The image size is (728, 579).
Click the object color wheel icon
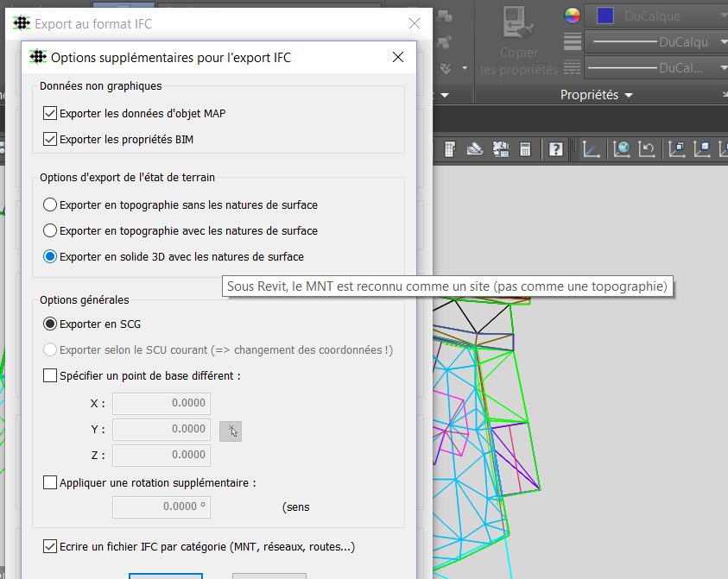click(572, 16)
